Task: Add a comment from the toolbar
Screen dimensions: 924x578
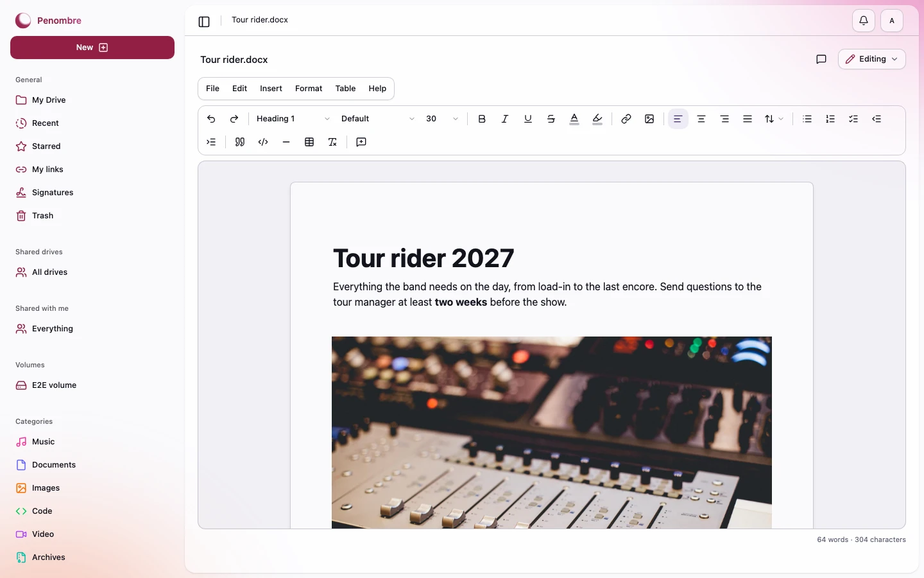Action: 361,142
